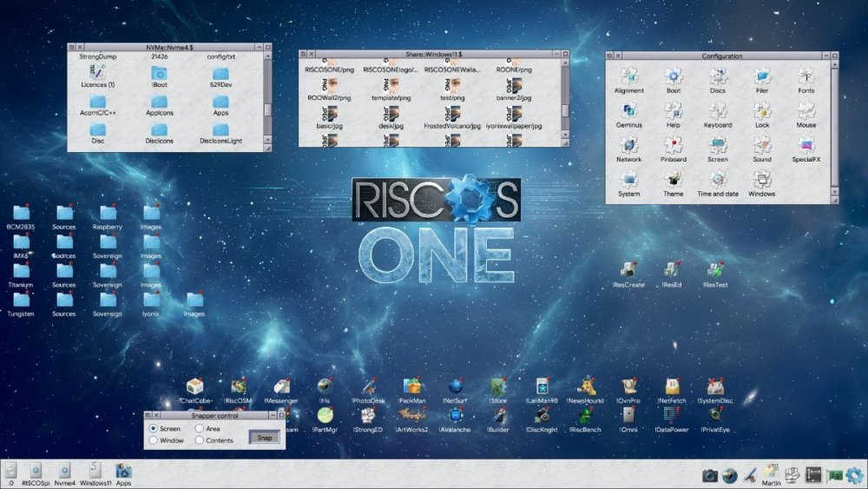Image resolution: width=868 pixels, height=489 pixels.
Task: Open the Lock configuration icon
Action: pyautogui.click(x=762, y=116)
